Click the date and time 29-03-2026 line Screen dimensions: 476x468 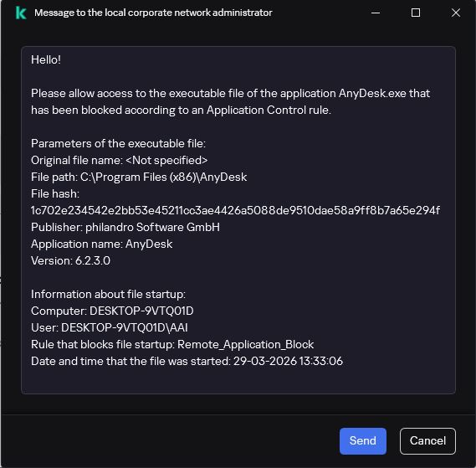tap(187, 361)
